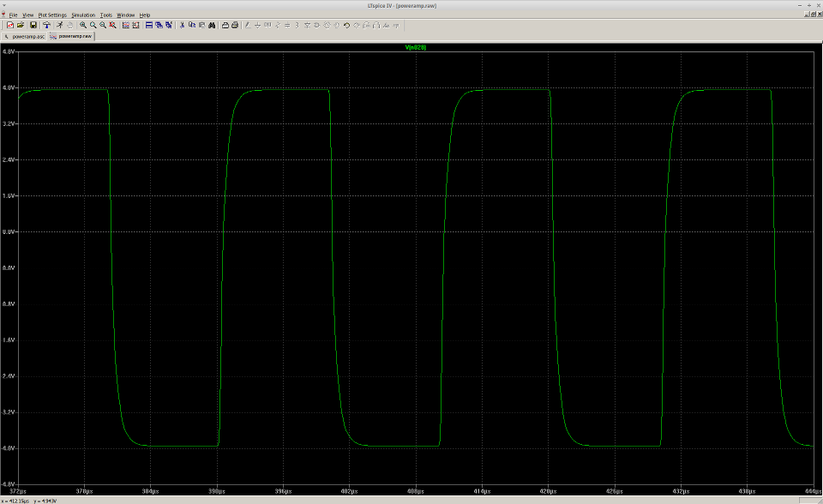Click the Halt simulation hand icon
The image size is (823, 504).
point(69,25)
